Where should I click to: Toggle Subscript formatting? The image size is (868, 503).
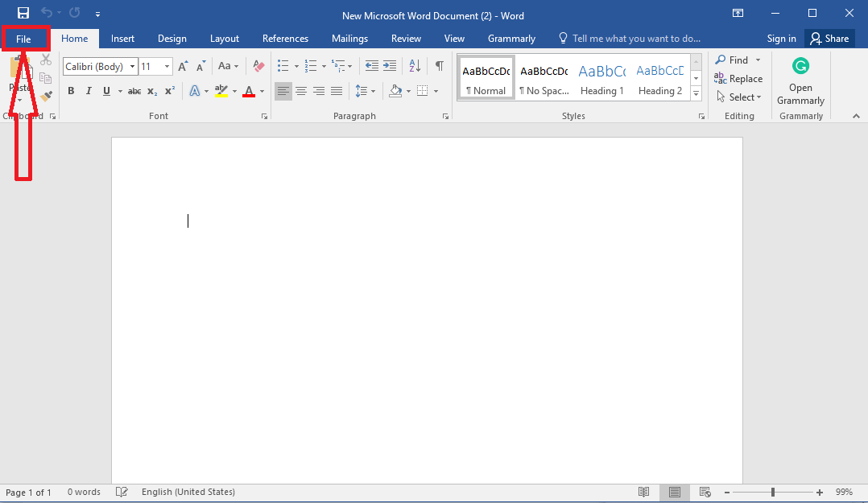(x=152, y=91)
